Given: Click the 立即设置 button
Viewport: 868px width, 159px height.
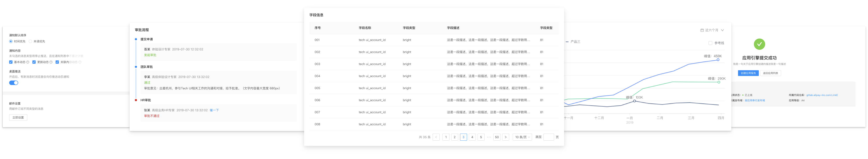Looking at the screenshot, I should pyautogui.click(x=18, y=118).
